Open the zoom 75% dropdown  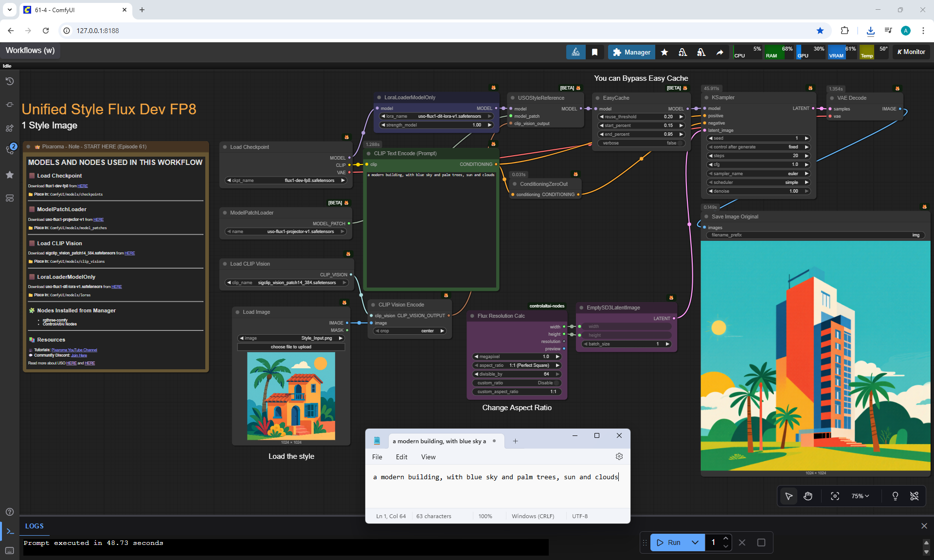(x=860, y=496)
